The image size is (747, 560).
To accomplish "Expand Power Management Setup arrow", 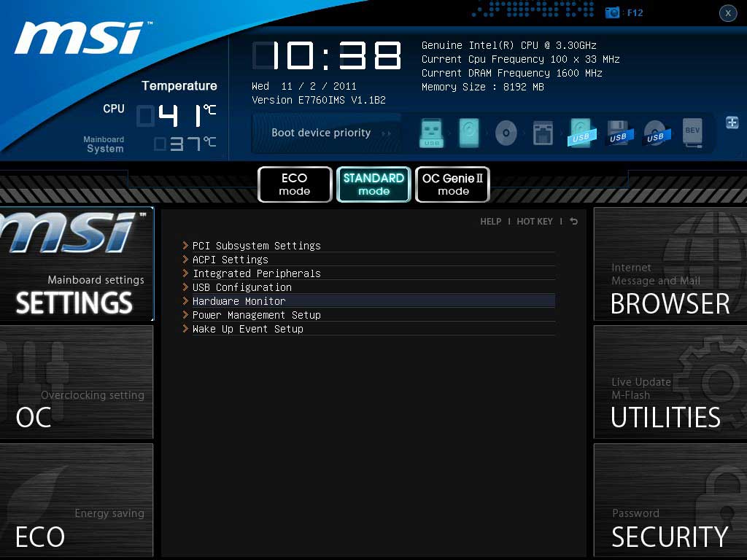I will tap(186, 314).
